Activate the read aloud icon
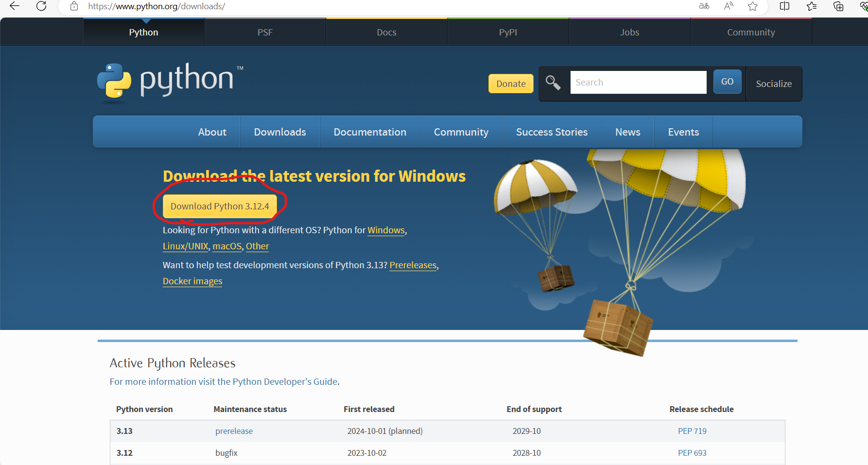 pyautogui.click(x=729, y=6)
